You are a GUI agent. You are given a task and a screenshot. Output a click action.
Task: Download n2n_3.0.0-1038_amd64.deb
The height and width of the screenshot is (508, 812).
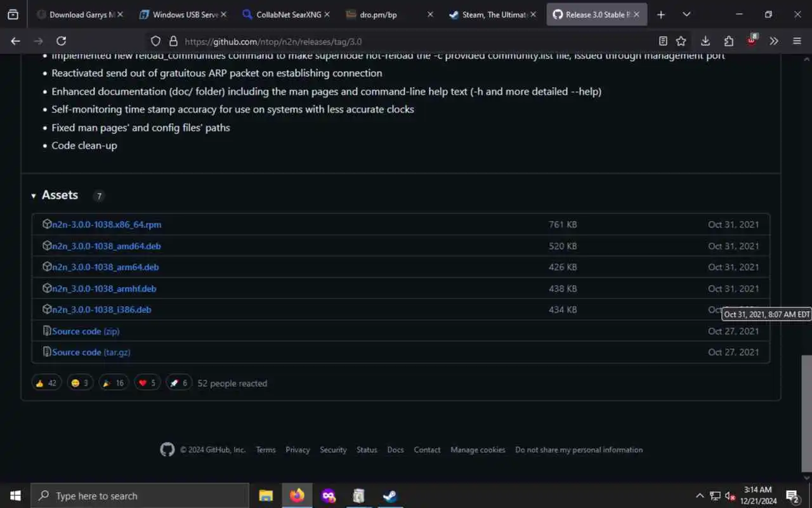tap(107, 246)
